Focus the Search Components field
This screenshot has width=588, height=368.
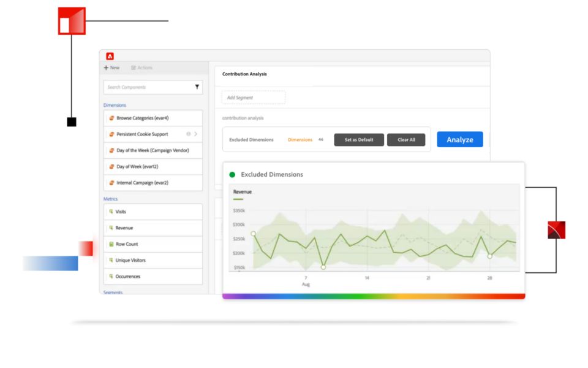point(153,87)
